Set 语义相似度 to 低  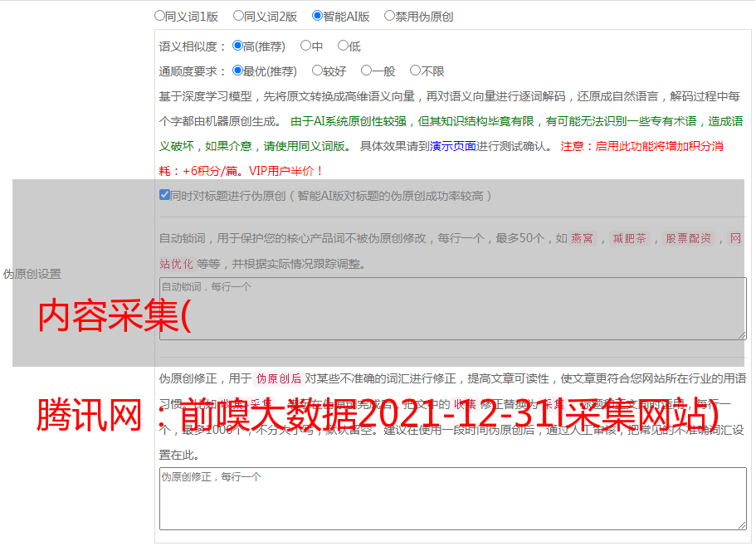point(343,46)
